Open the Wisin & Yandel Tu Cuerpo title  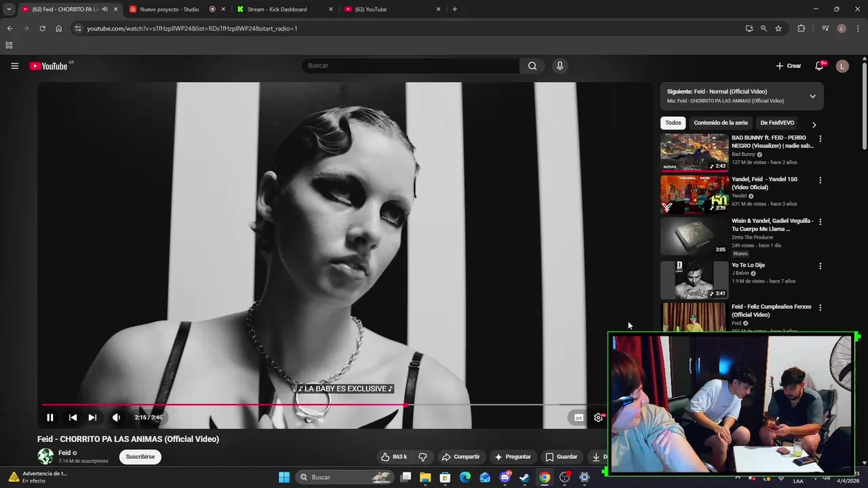point(772,225)
